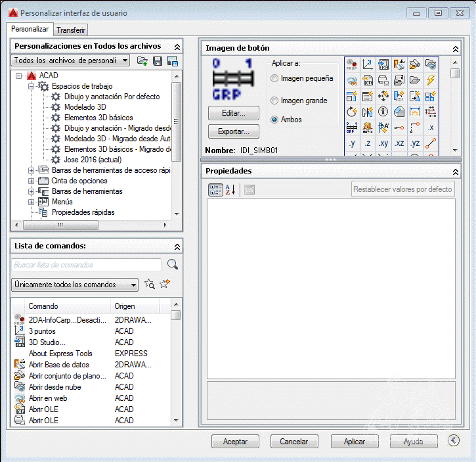
Task: Select the '.yz' point filter icon
Action: [415, 143]
